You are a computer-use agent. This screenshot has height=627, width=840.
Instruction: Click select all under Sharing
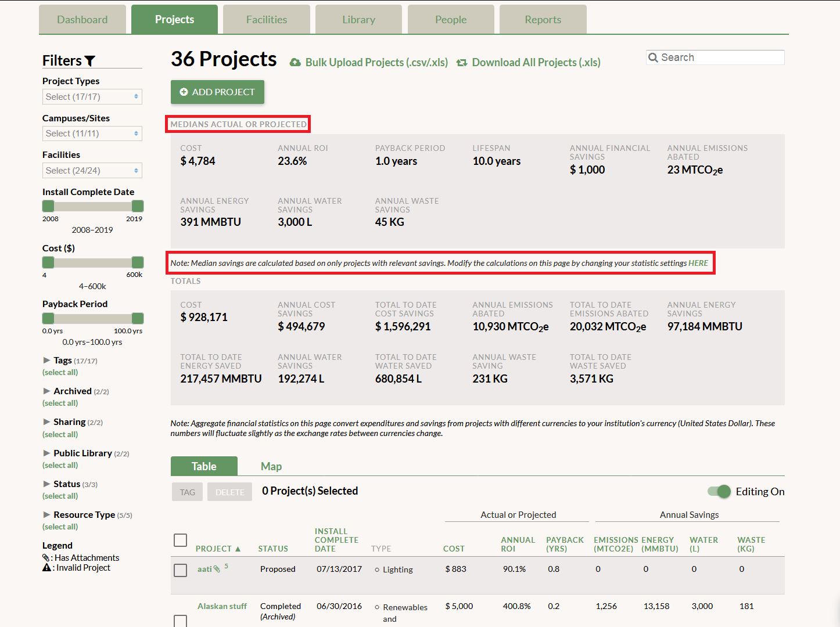point(60,435)
